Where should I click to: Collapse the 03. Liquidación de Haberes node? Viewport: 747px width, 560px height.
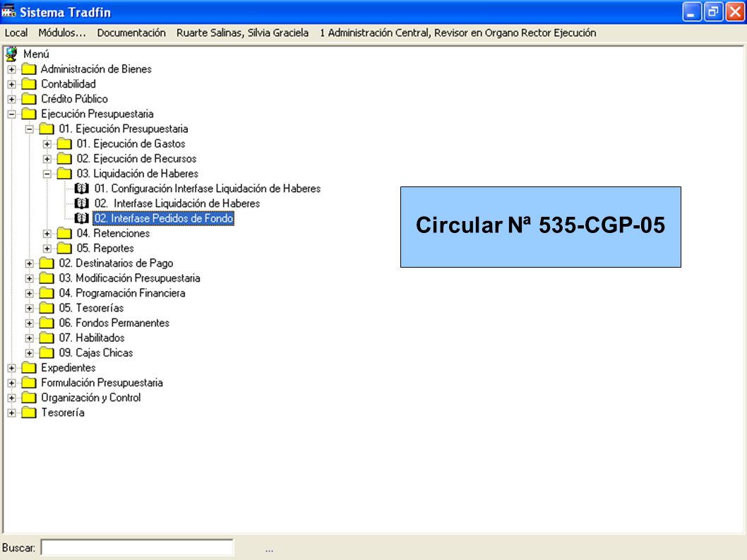[47, 174]
